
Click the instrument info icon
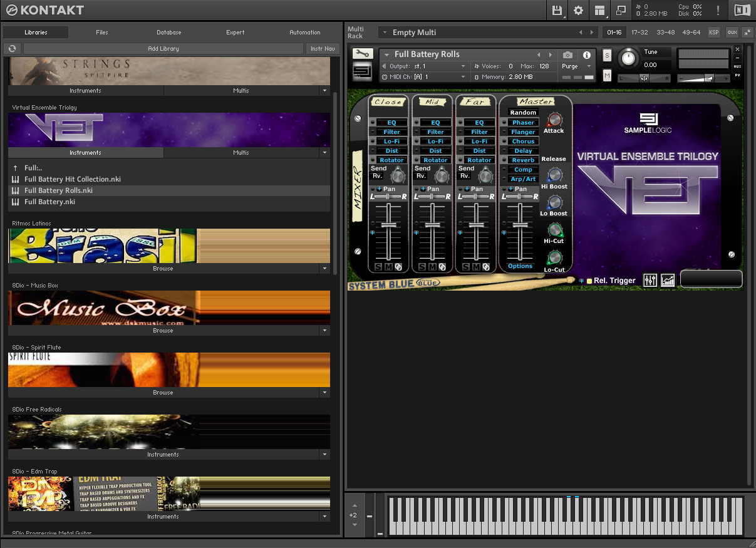[x=587, y=55]
